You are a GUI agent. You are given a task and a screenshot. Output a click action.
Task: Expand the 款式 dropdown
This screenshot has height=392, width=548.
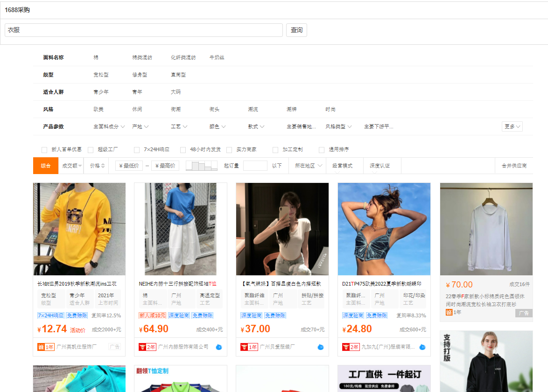pyautogui.click(x=256, y=126)
